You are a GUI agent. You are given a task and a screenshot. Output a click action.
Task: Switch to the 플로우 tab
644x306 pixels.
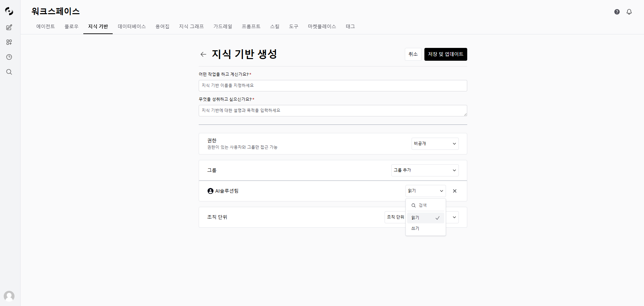pos(72,26)
